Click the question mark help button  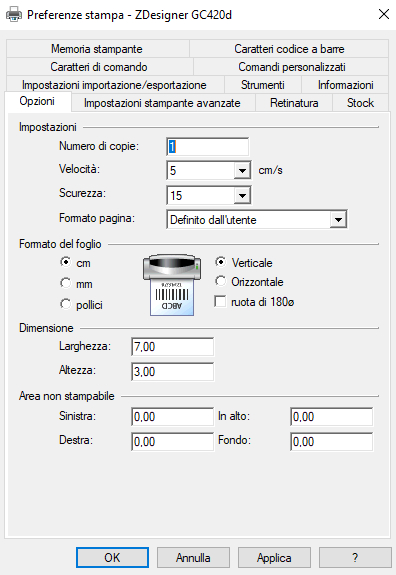[355, 557]
